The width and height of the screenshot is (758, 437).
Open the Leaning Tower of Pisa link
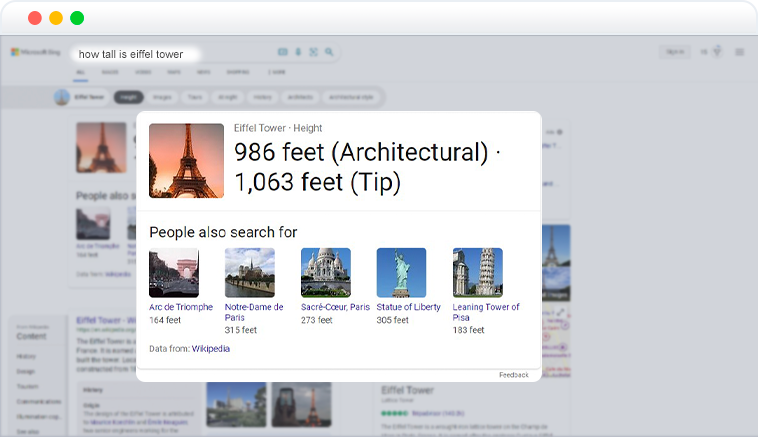pos(486,312)
